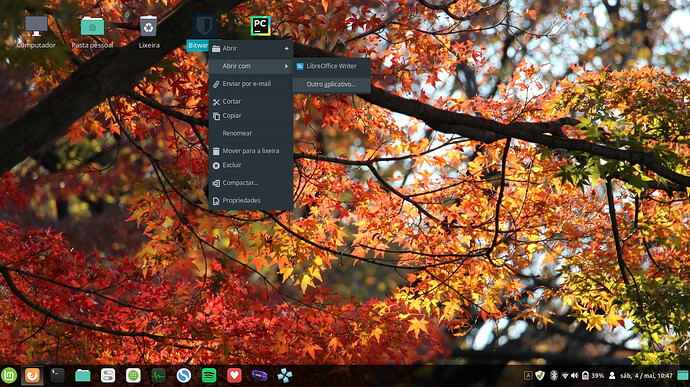The image size is (690, 387).
Task: Select Renomear in the context menu
Action: coord(251,133)
